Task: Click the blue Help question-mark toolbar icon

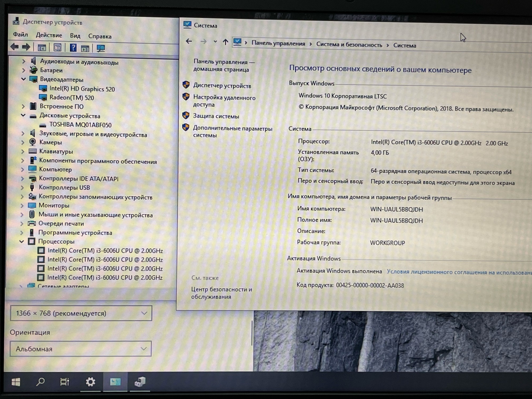Action: pos(73,48)
